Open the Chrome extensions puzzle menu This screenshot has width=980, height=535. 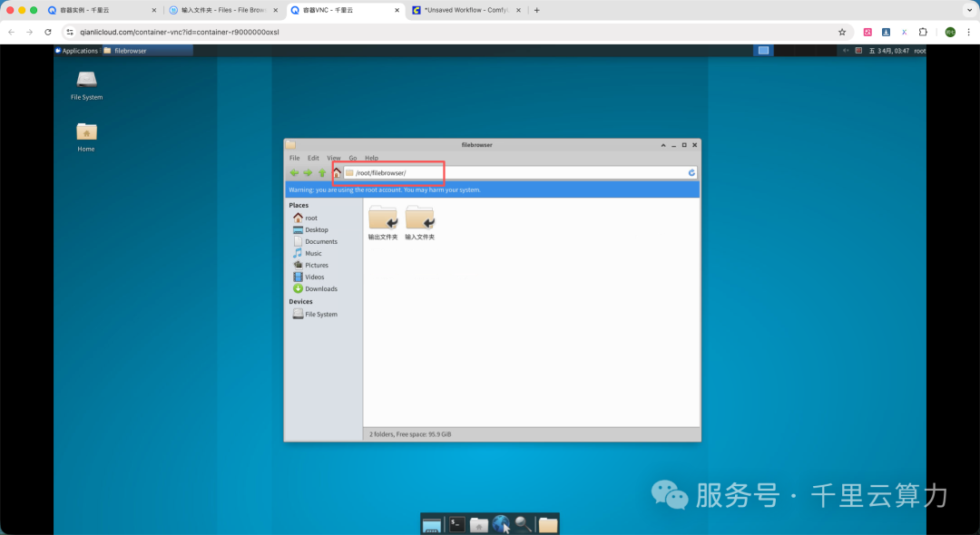[923, 32]
